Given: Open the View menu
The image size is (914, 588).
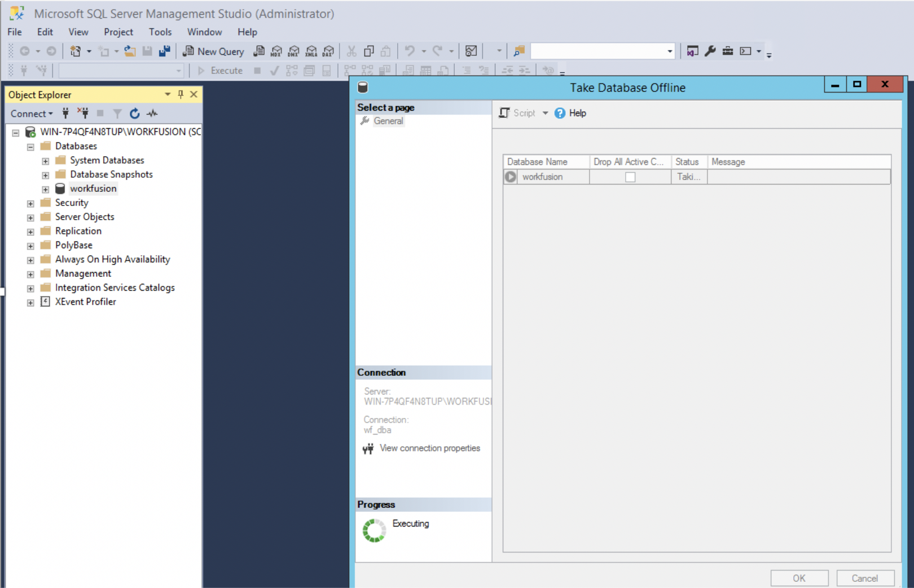Looking at the screenshot, I should click(78, 32).
